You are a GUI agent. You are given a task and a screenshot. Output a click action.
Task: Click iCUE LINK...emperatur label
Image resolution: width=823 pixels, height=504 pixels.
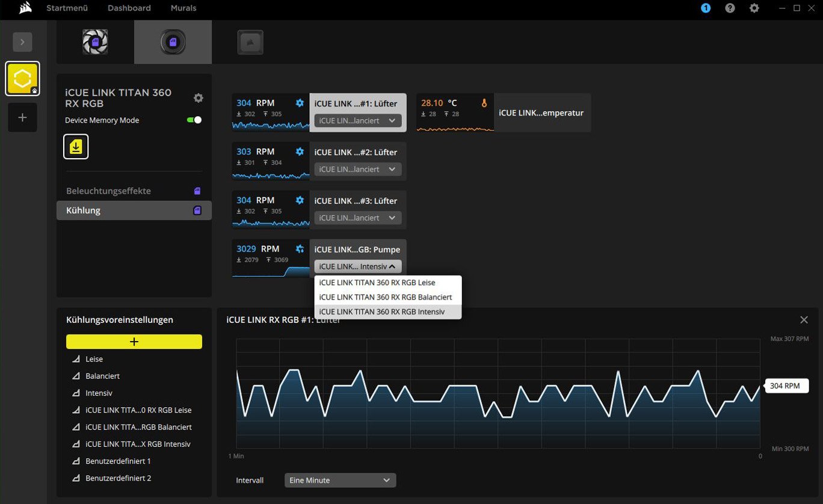pyautogui.click(x=541, y=112)
